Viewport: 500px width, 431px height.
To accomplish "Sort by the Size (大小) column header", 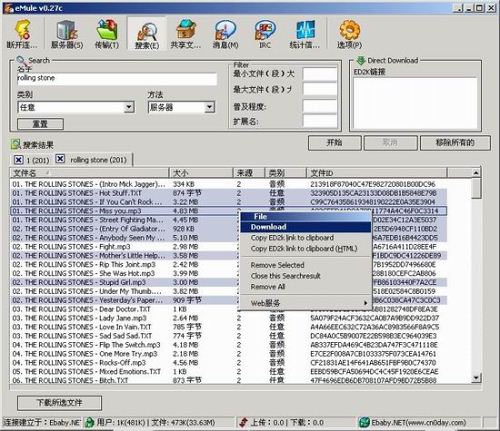I will [201, 173].
